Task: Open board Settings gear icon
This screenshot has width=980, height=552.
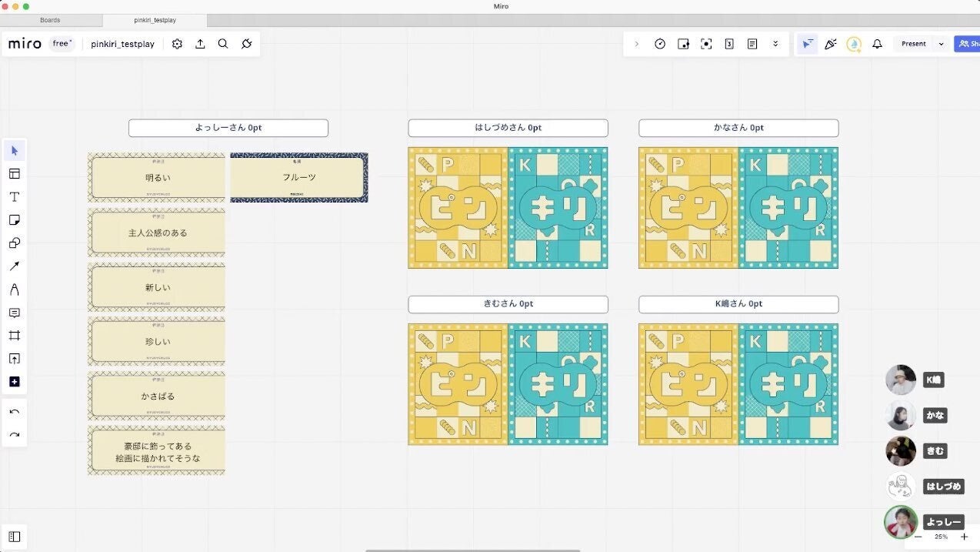Action: click(178, 44)
